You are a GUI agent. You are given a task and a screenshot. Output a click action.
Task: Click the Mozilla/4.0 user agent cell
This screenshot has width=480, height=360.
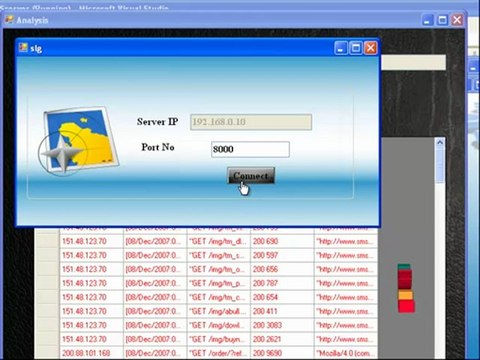(x=346, y=353)
